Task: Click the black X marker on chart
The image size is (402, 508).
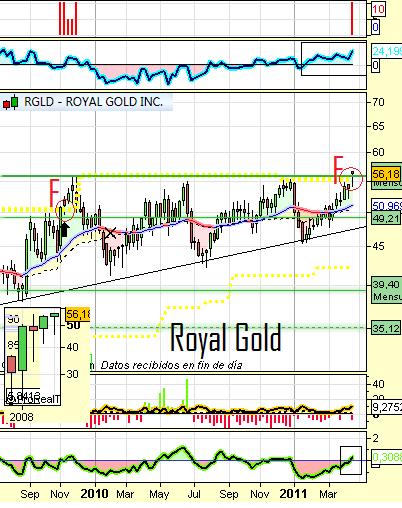Action: click(x=110, y=233)
